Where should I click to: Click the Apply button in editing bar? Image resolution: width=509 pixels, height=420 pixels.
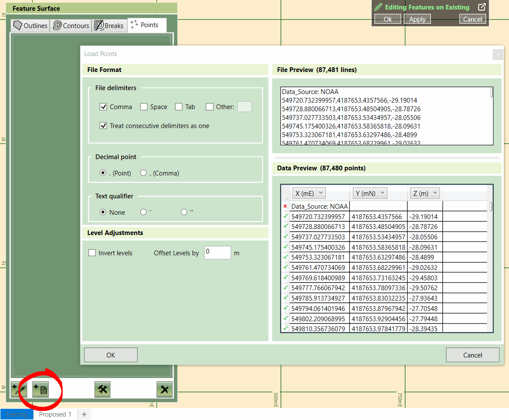(x=417, y=19)
